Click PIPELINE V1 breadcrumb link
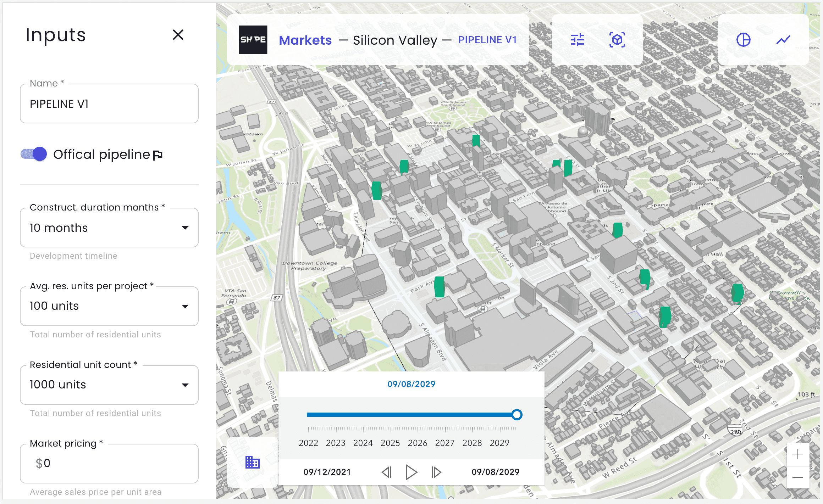The image size is (823, 504). click(487, 40)
